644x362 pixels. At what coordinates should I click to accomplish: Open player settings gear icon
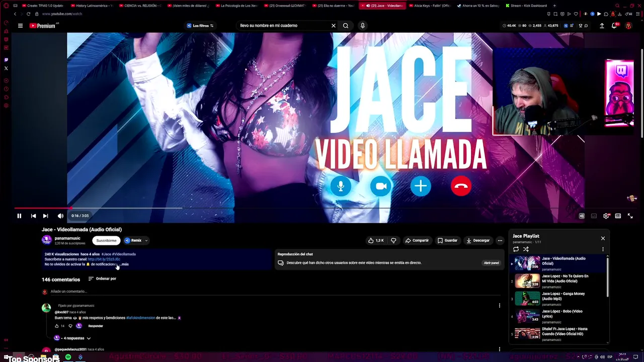point(606,216)
